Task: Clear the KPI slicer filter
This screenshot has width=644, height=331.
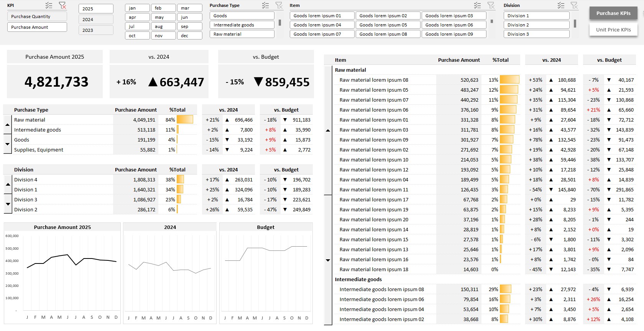Action: click(62, 5)
